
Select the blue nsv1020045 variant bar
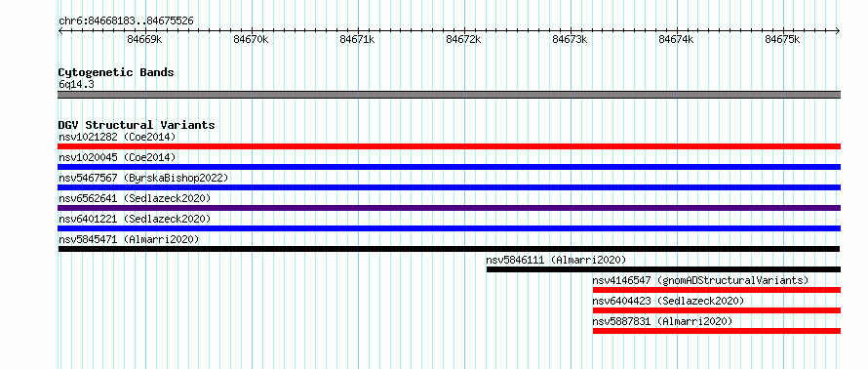[449, 167]
